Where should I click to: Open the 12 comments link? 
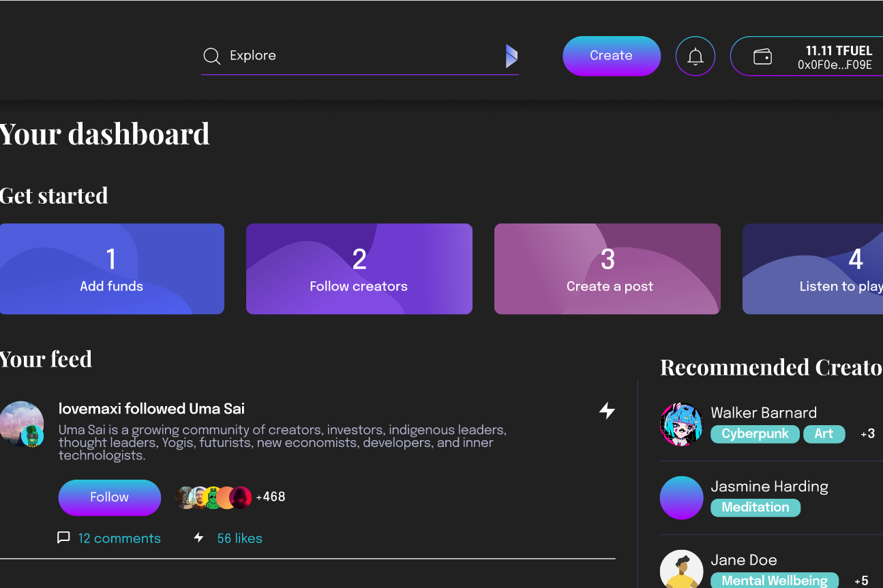119,538
